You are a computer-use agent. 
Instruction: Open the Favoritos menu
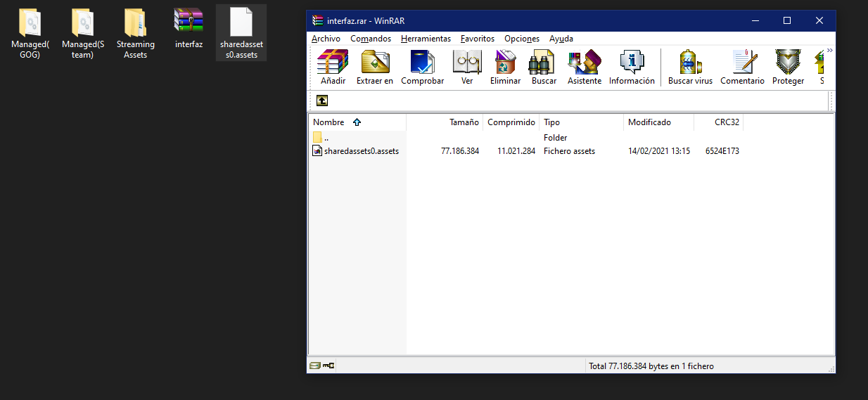[478, 39]
